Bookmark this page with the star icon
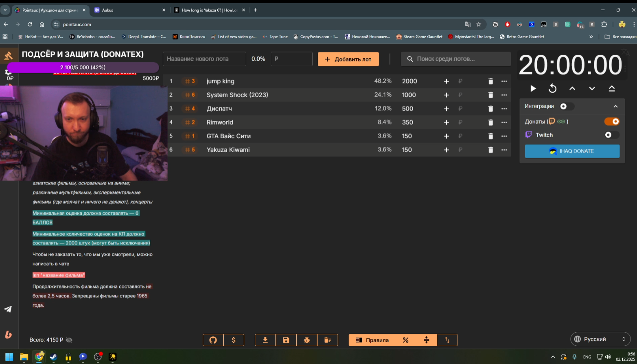This screenshot has height=364, width=637. pyautogui.click(x=479, y=24)
